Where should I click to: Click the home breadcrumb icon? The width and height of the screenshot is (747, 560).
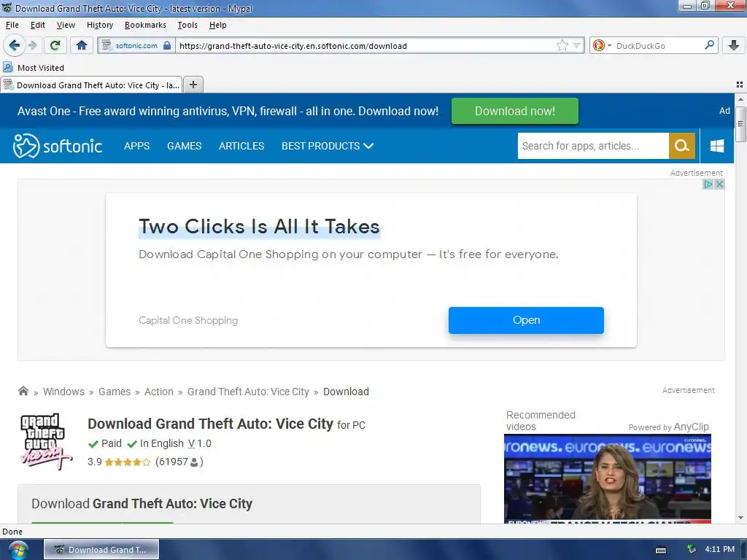[x=23, y=391]
